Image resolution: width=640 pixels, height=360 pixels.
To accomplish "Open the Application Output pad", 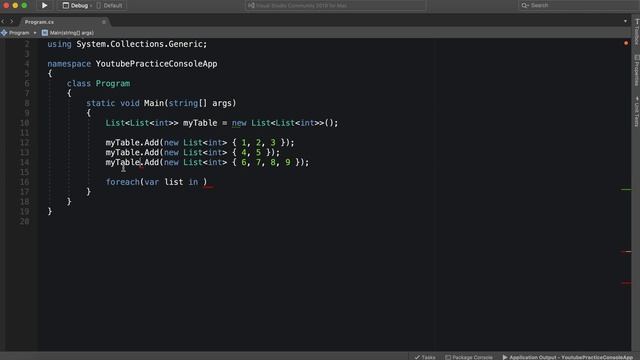I will click(x=567, y=357).
